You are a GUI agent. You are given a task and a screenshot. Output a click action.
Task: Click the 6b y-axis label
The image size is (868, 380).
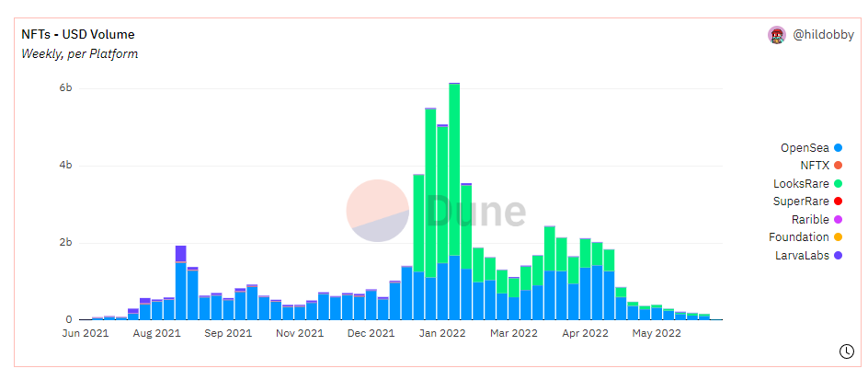click(66, 88)
